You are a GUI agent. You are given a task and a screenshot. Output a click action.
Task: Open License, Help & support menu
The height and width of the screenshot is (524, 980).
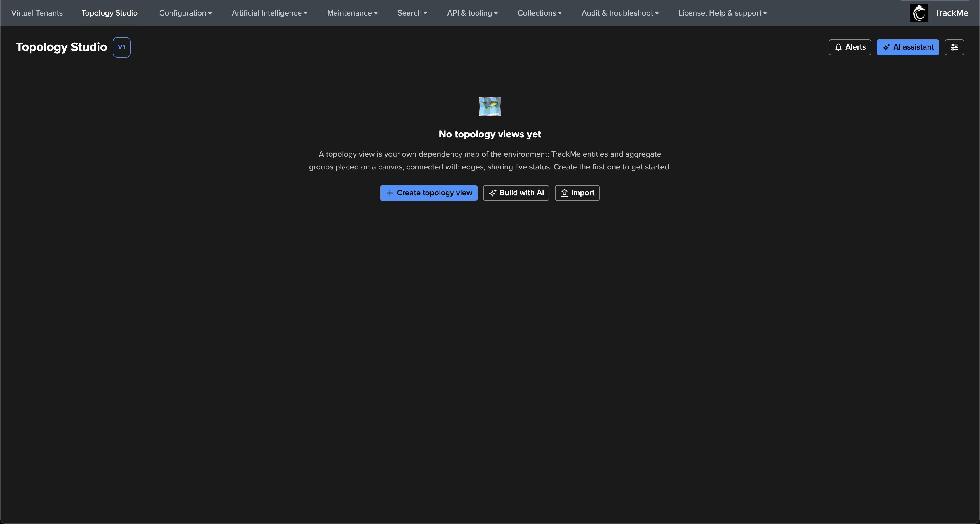tap(723, 13)
